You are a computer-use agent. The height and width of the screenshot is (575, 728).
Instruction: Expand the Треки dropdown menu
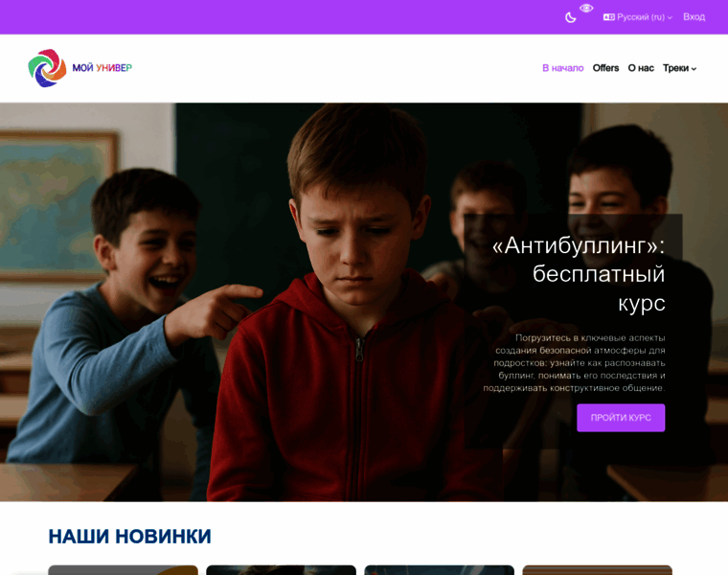pyautogui.click(x=680, y=68)
